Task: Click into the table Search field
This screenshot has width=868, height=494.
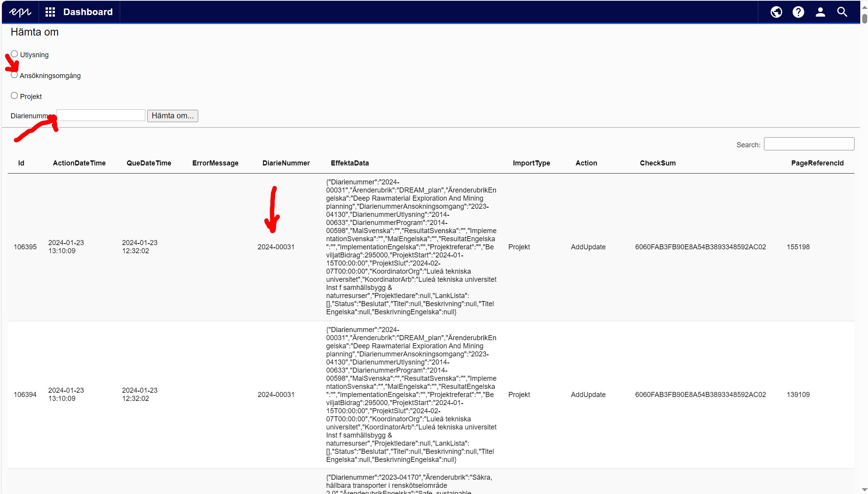Action: (x=808, y=144)
